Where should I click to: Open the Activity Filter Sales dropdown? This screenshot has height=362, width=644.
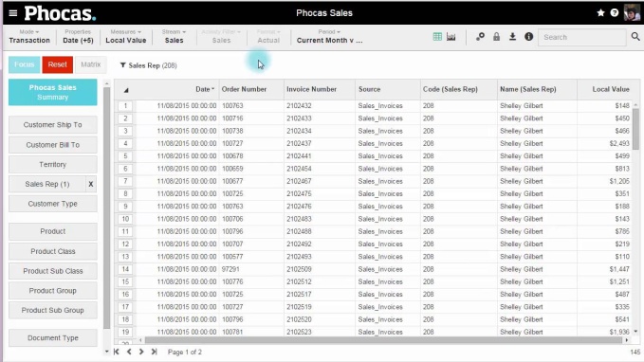tap(221, 36)
